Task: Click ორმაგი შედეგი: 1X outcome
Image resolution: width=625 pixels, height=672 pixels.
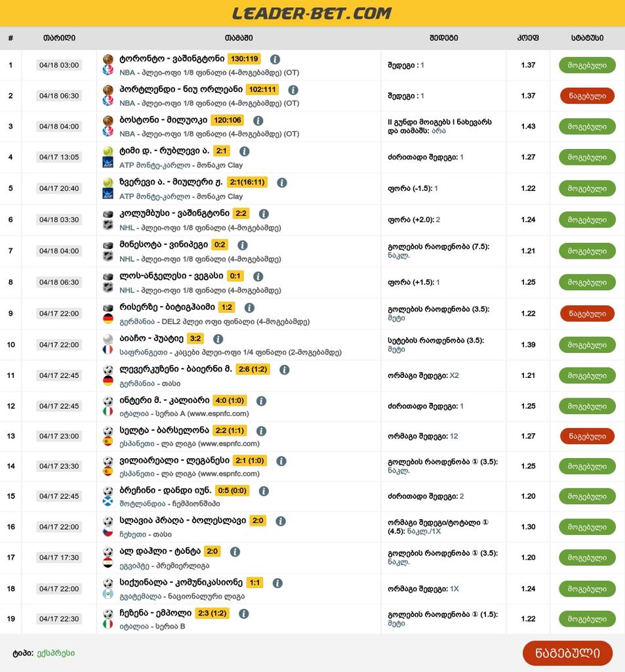Action: pyautogui.click(x=423, y=589)
